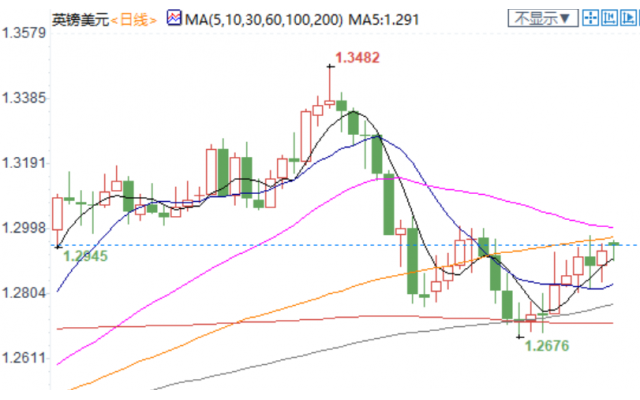Click the 1.2676 low price marker
640x400 pixels.
tap(547, 346)
